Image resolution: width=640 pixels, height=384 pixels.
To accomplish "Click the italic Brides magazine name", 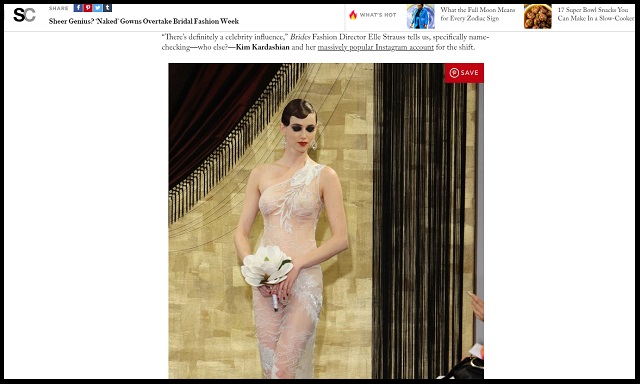I will [x=300, y=37].
